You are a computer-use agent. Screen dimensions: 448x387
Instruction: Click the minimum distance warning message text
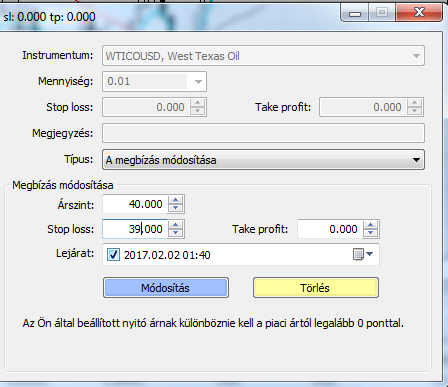pyautogui.click(x=213, y=323)
